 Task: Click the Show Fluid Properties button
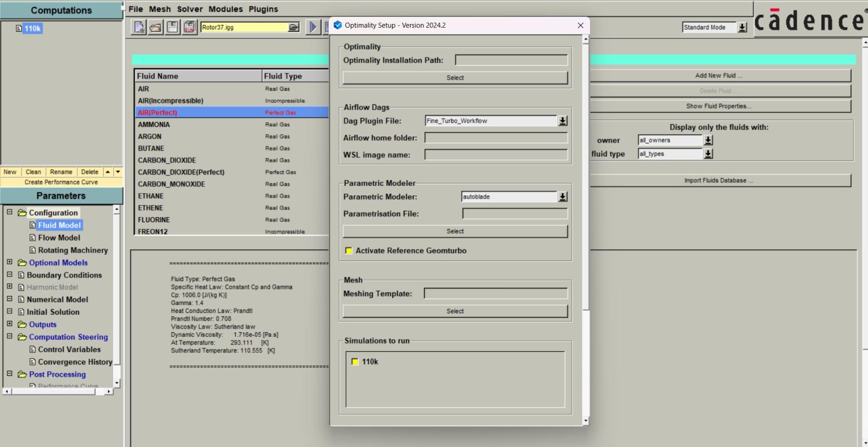[x=719, y=106]
